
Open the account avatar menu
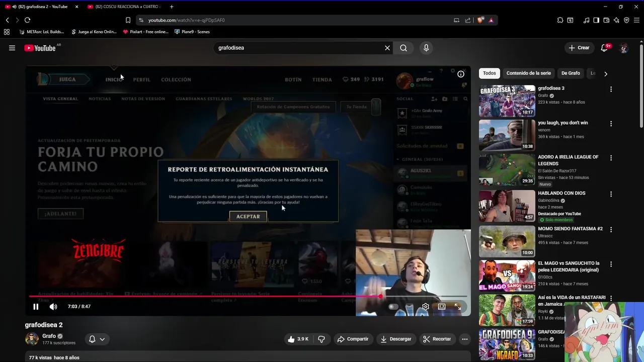click(624, 48)
